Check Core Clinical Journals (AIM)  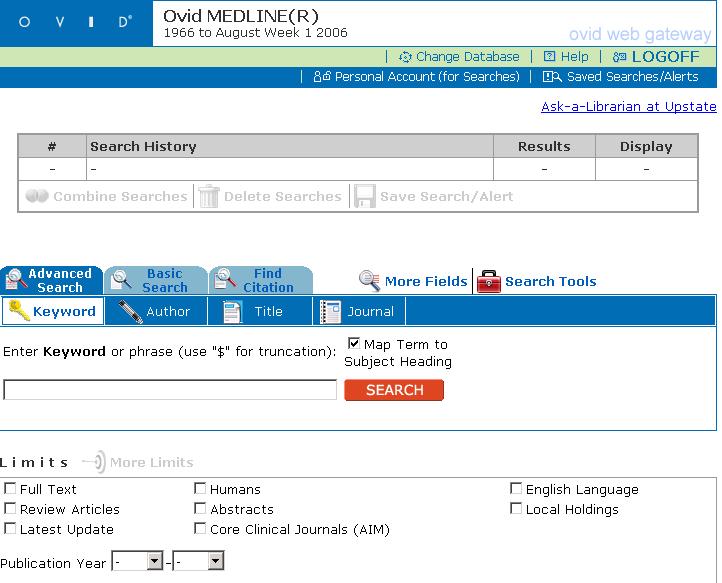pos(200,528)
